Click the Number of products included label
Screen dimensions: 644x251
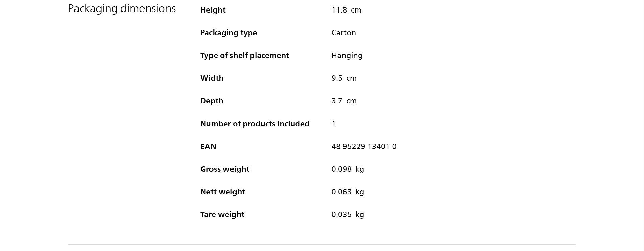click(x=254, y=124)
